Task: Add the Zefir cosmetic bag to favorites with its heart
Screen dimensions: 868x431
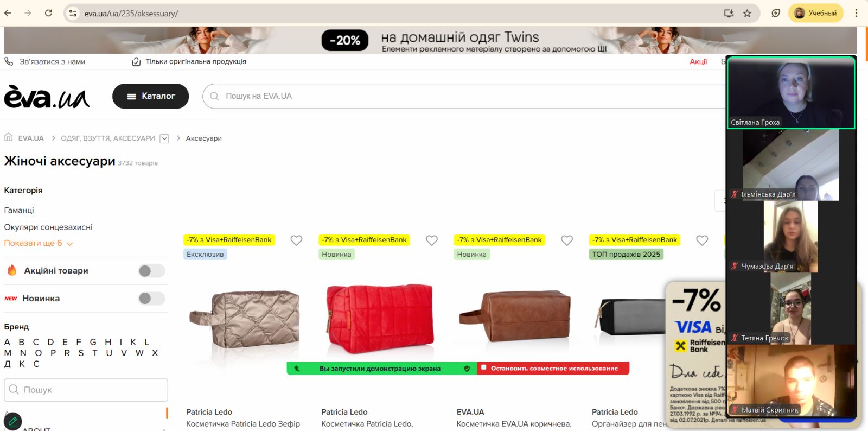Action: pos(296,240)
